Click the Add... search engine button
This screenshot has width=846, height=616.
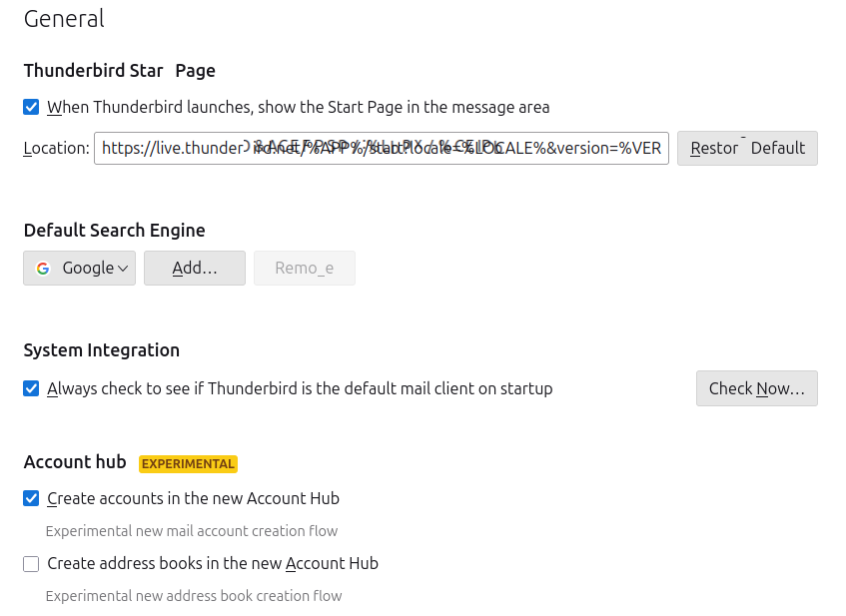pos(194,268)
